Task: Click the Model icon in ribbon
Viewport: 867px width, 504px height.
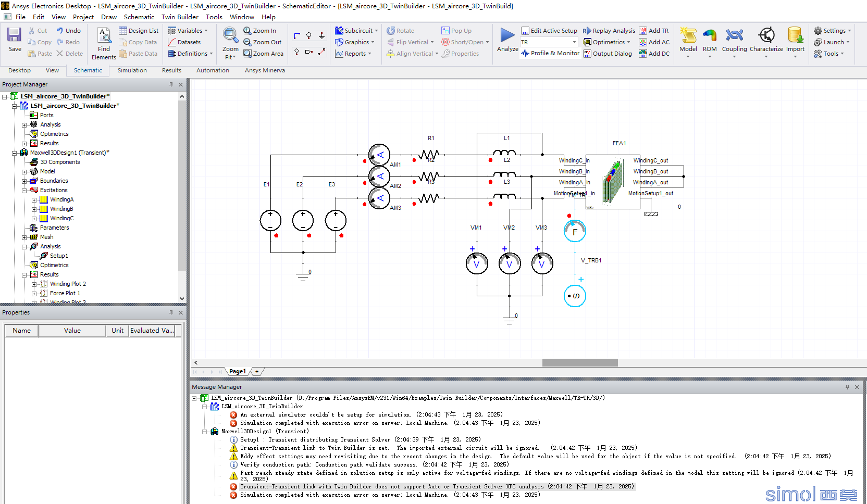Action: pyautogui.click(x=688, y=35)
